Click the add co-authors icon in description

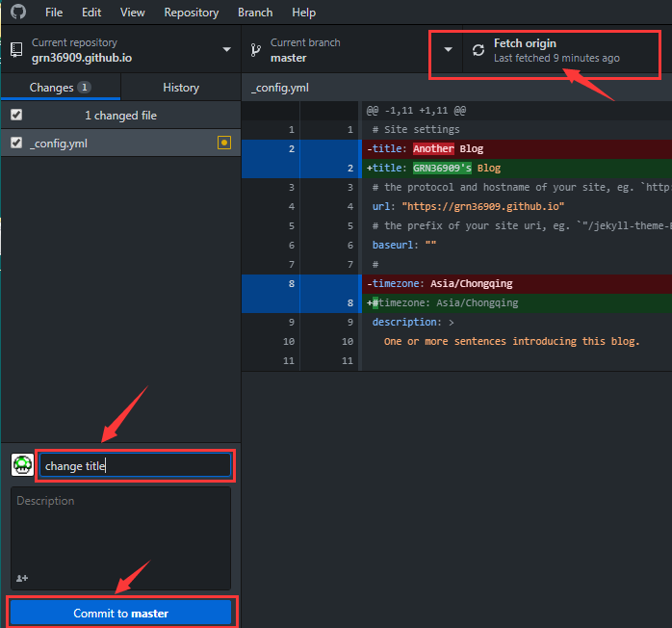[22, 578]
